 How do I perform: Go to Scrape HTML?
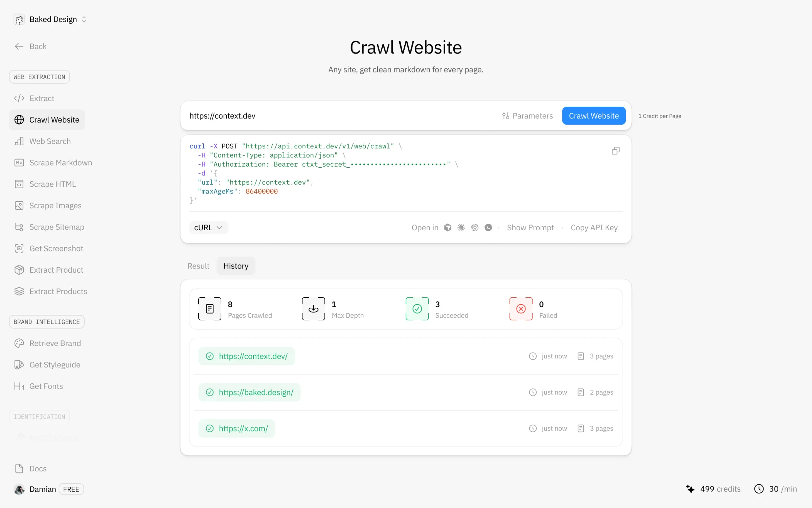click(45, 184)
